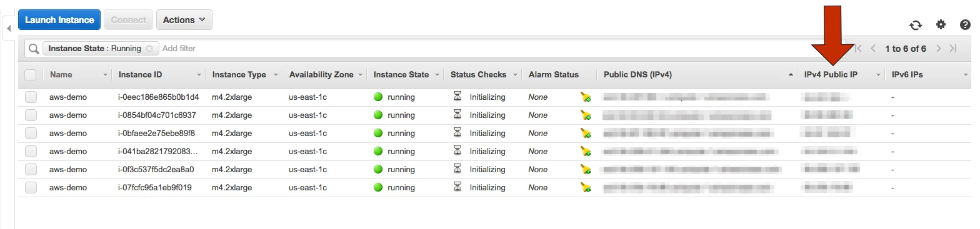Click the Launch Instance button
Screen dimensions: 980x229
click(59, 20)
